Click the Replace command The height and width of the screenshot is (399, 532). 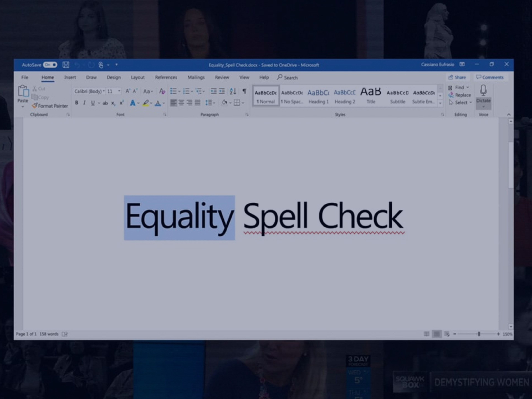point(460,95)
